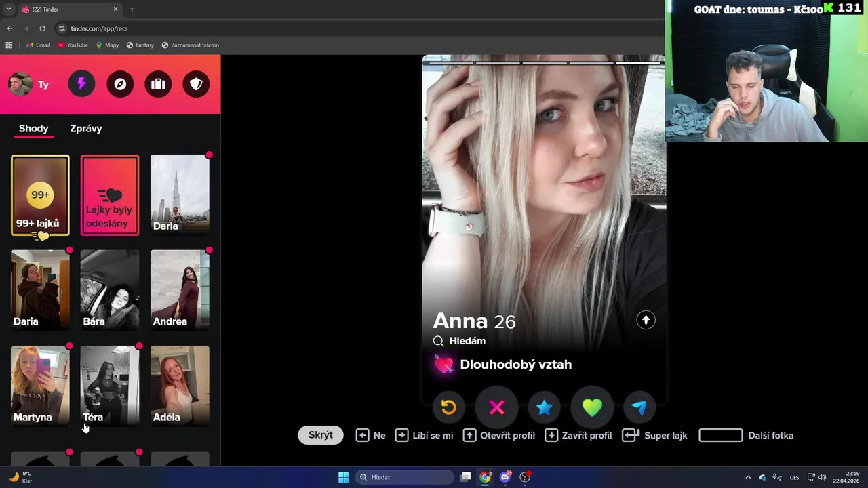Open the YouTube bookmark
Viewport: 868px width, 488px height.
coord(73,45)
